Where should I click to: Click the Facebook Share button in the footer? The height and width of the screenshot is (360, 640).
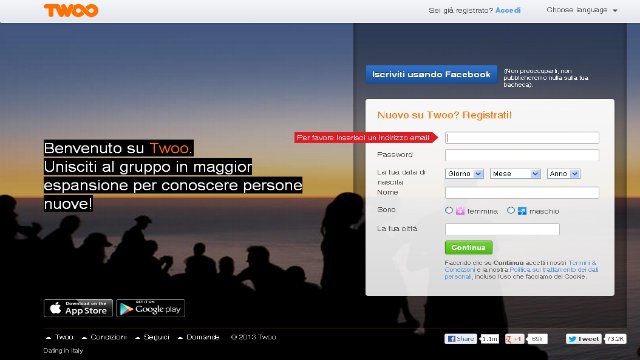[460, 339]
